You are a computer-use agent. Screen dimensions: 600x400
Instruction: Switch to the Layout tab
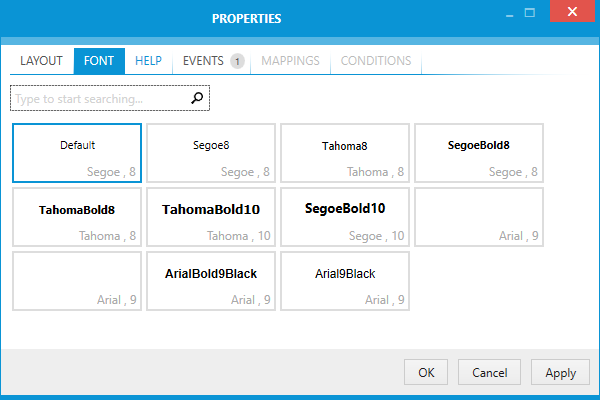(x=42, y=61)
